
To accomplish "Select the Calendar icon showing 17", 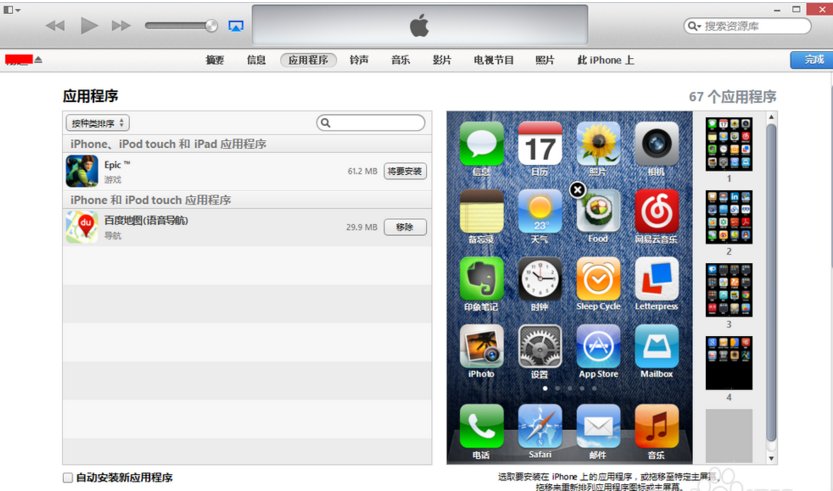I will tap(540, 143).
